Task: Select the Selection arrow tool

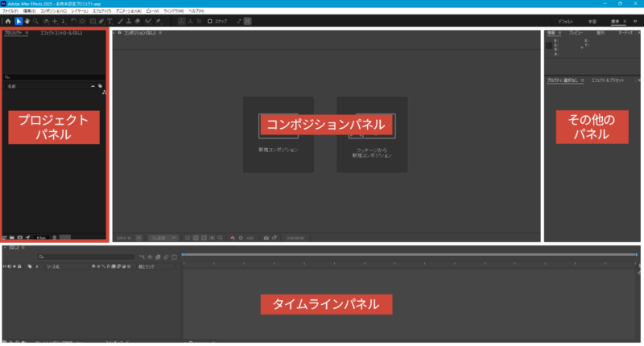Action: pyautogui.click(x=19, y=22)
